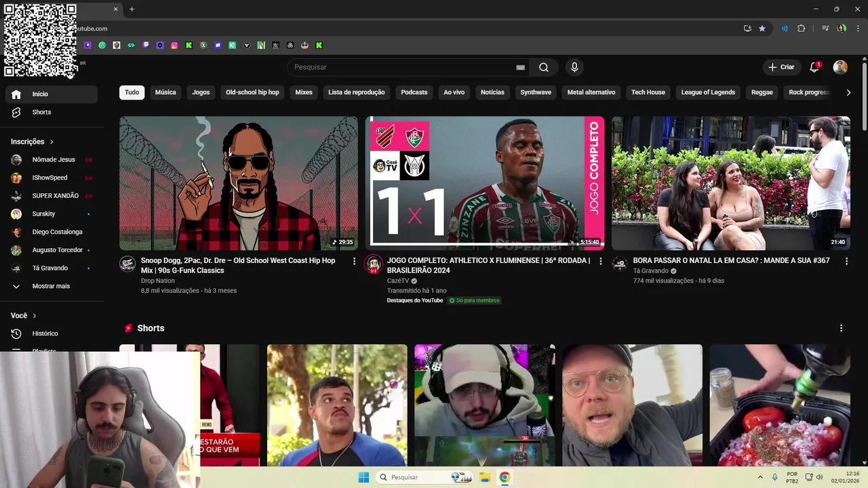Select the Tech House filter chip

[648, 92]
